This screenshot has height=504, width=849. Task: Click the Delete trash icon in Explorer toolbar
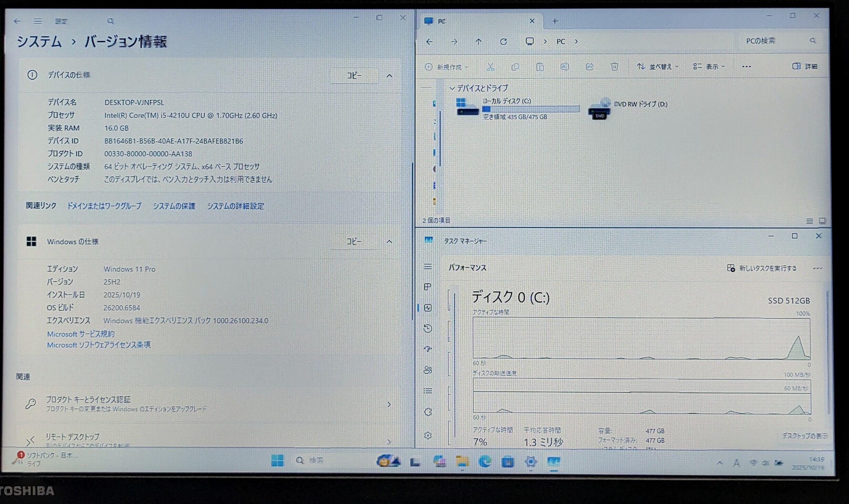point(614,66)
